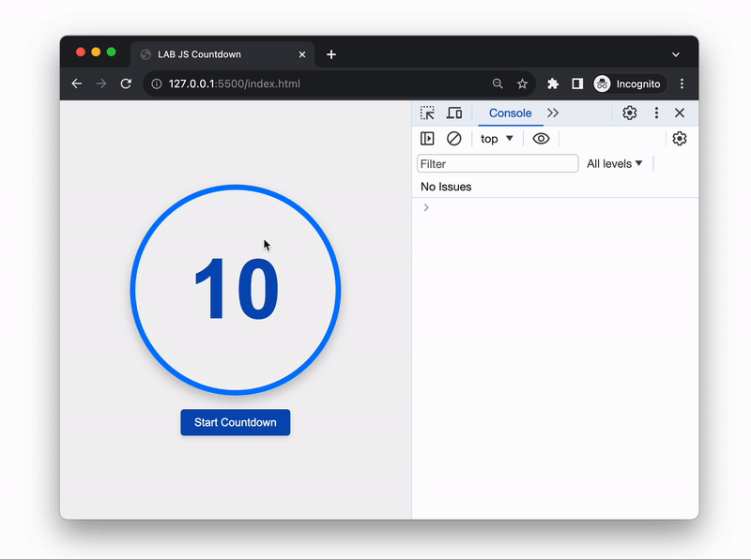Click the Incognito profile button
This screenshot has width=751, height=560.
[x=628, y=83]
